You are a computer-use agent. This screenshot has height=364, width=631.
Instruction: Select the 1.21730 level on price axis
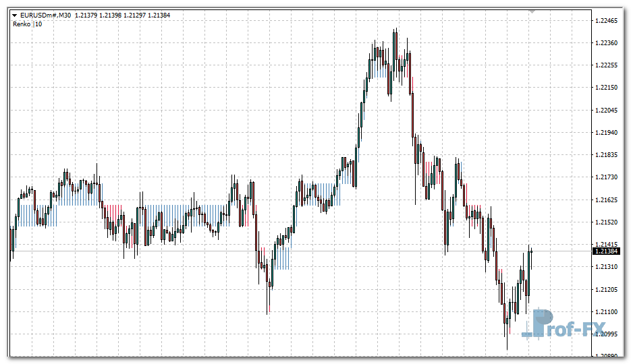[x=607, y=177]
